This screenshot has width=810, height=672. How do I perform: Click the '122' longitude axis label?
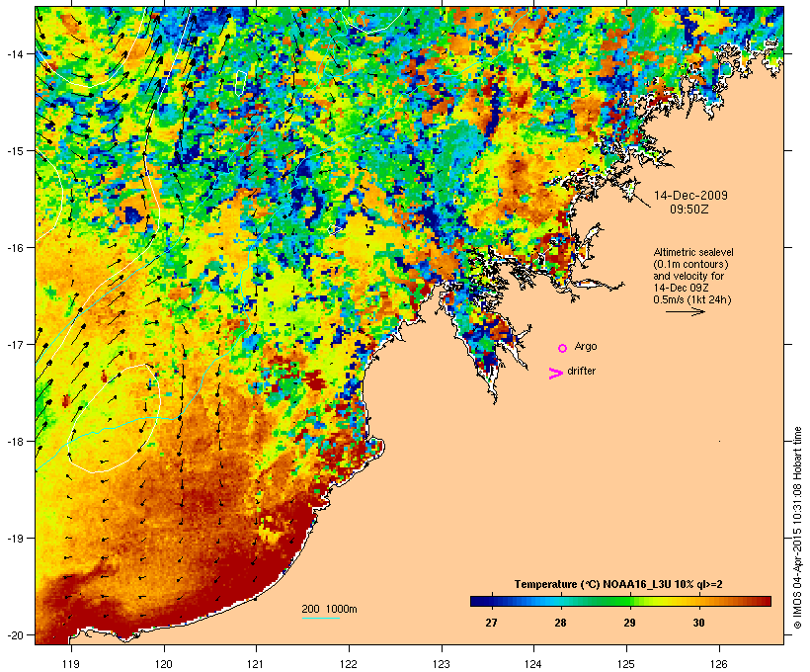(349, 664)
